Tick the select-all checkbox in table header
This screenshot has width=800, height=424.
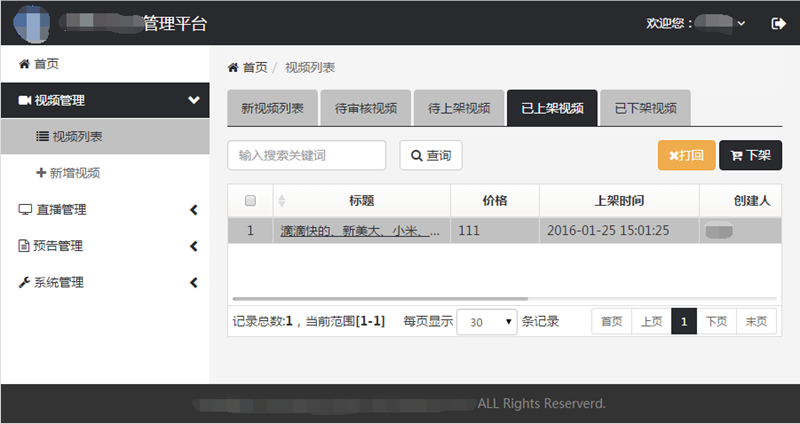click(x=250, y=201)
